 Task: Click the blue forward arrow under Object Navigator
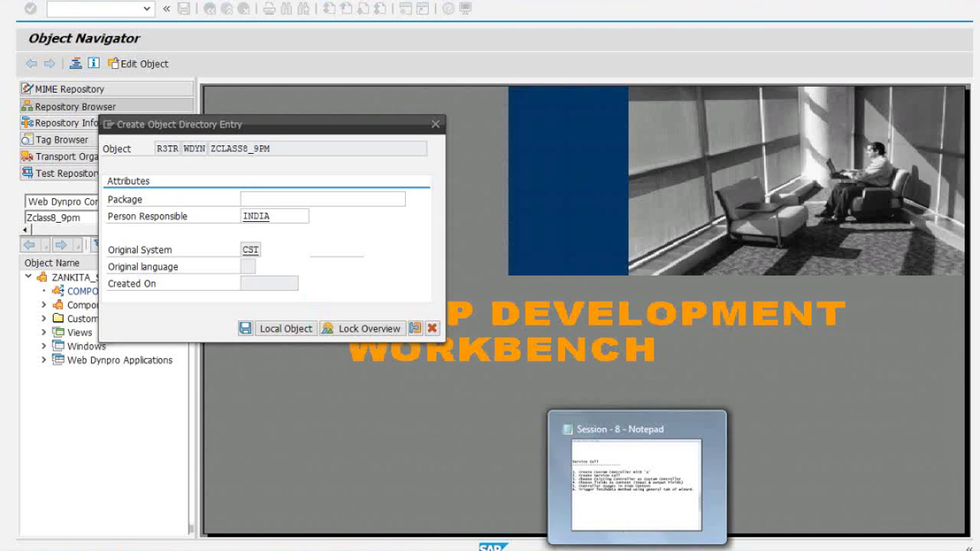[50, 64]
